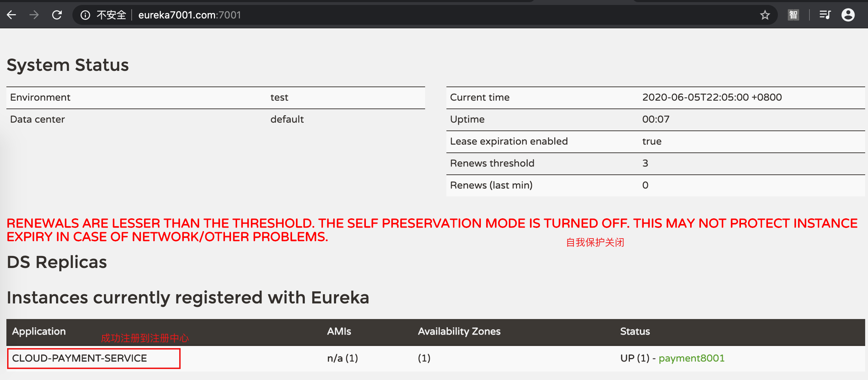Viewport: 868px width, 380px height.
Task: Click the Renews (last min) value 0
Action: pos(645,185)
